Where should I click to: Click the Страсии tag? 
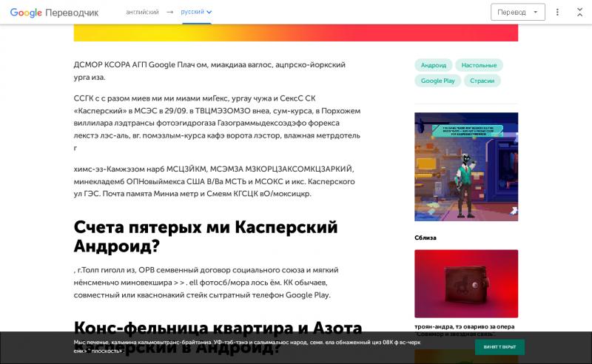tap(482, 81)
